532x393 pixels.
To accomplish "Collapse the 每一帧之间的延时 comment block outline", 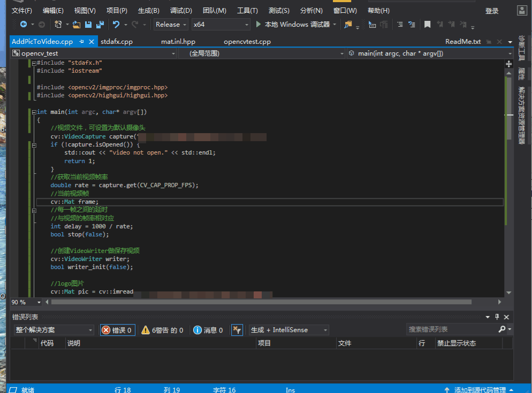I will pos(34,211).
